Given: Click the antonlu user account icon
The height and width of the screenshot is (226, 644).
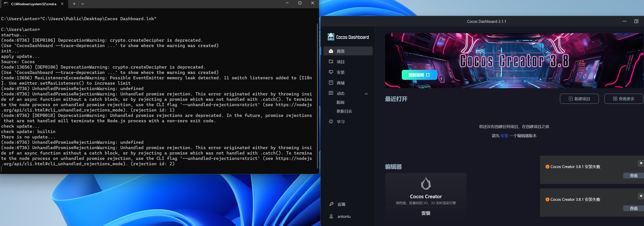Looking at the screenshot, I should 331,216.
